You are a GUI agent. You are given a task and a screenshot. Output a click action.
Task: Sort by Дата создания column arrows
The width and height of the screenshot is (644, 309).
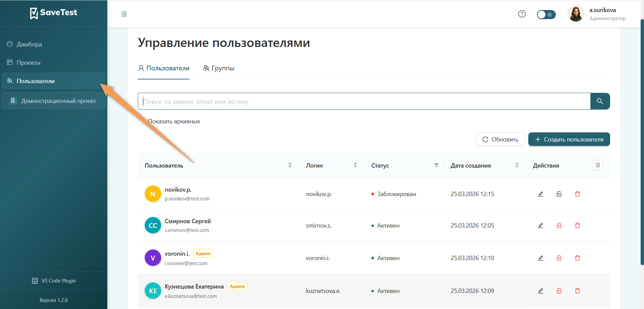pyautogui.click(x=517, y=165)
